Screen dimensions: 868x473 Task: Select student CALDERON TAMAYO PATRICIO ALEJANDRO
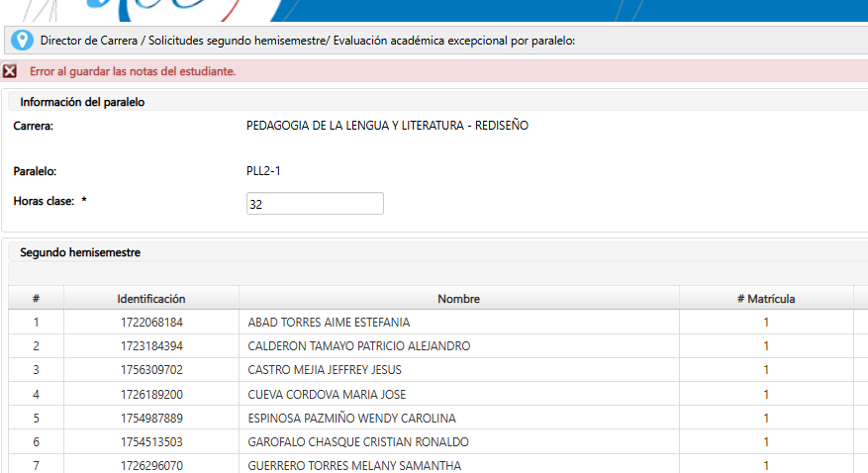click(358, 346)
